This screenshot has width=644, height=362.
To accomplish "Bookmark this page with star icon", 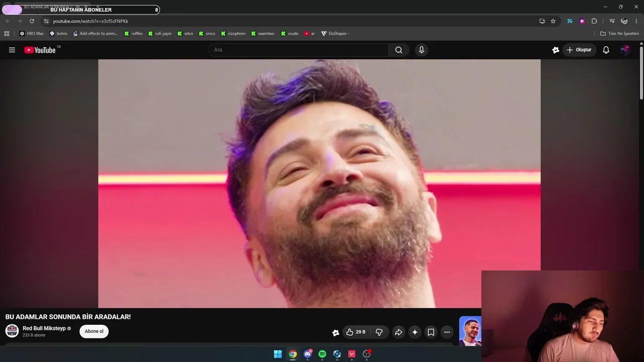I will point(553,21).
